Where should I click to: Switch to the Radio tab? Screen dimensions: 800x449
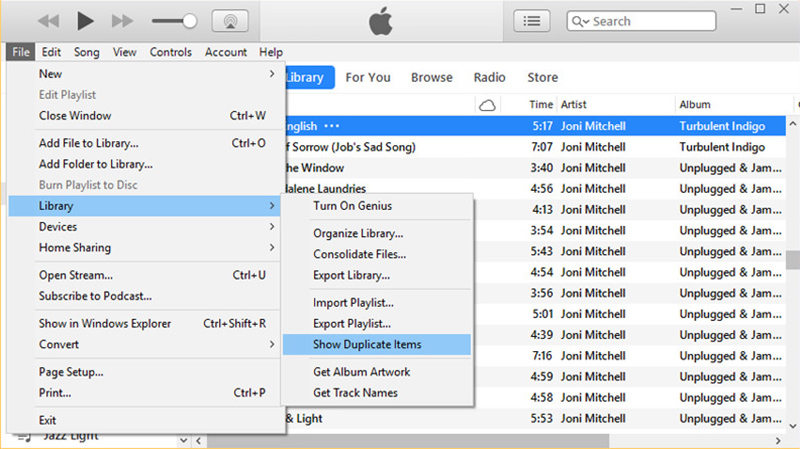coord(489,78)
